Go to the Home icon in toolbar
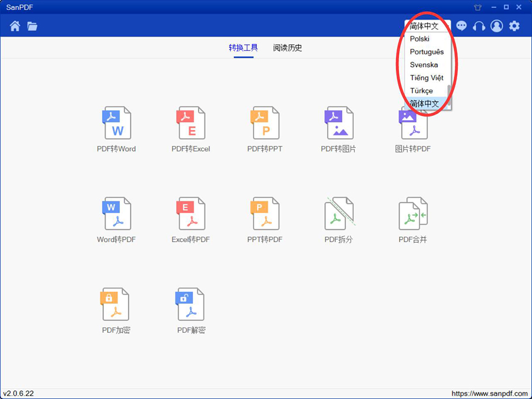The image size is (532, 399). click(15, 26)
